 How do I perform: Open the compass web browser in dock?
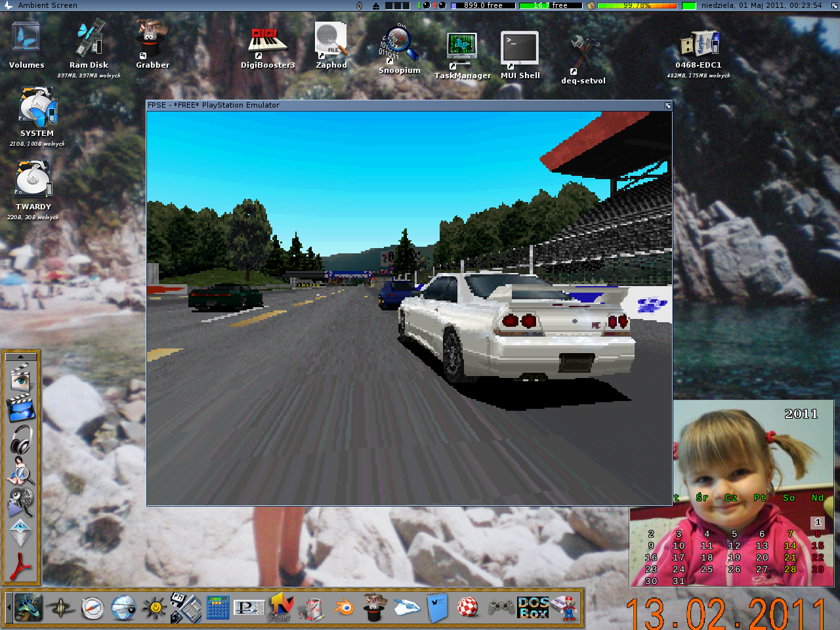pyautogui.click(x=93, y=608)
